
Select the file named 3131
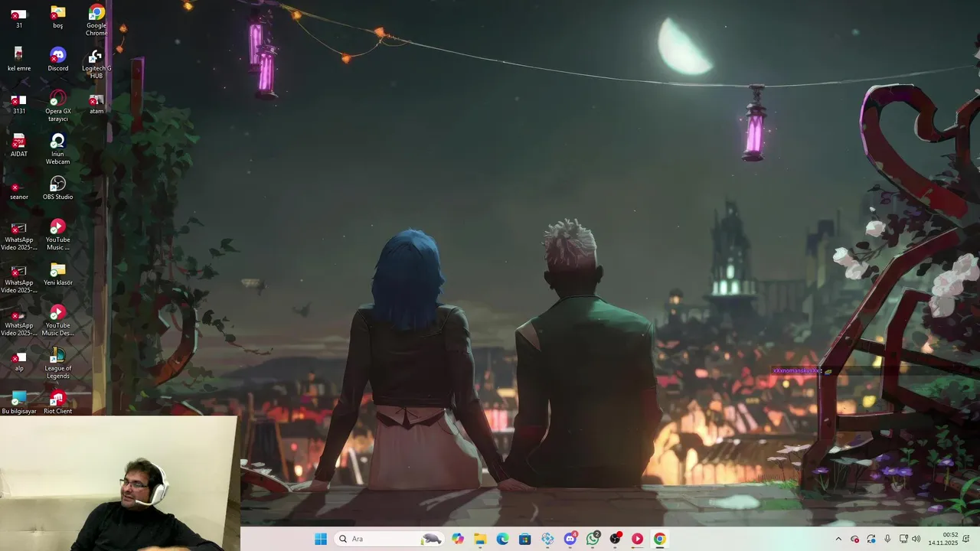[x=19, y=103]
